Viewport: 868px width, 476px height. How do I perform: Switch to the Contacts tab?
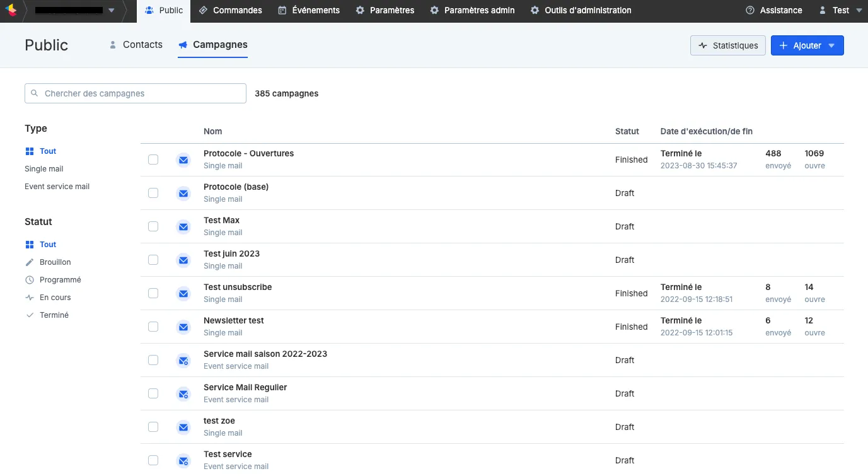coord(136,45)
